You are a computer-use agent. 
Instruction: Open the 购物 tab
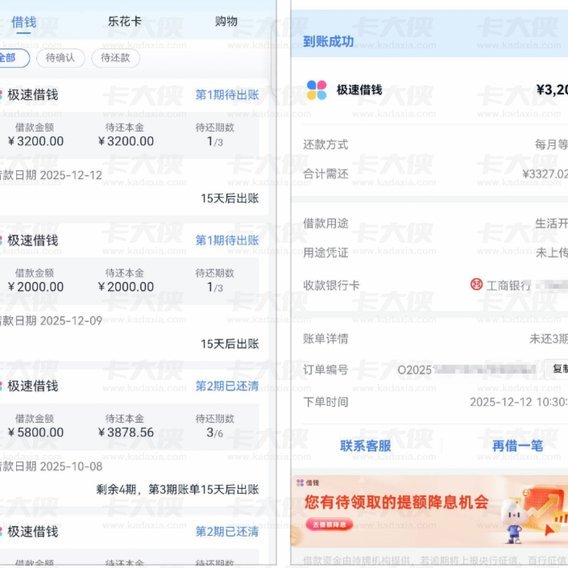tap(226, 22)
